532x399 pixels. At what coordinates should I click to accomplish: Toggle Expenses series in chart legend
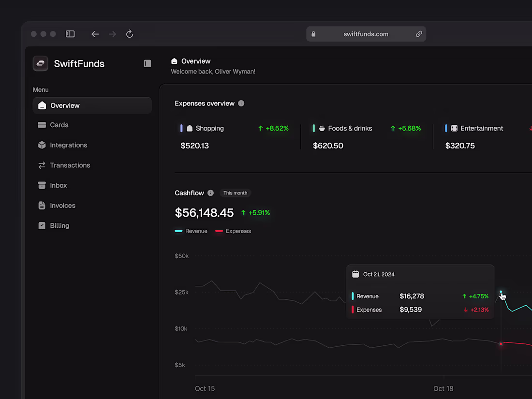(233, 231)
